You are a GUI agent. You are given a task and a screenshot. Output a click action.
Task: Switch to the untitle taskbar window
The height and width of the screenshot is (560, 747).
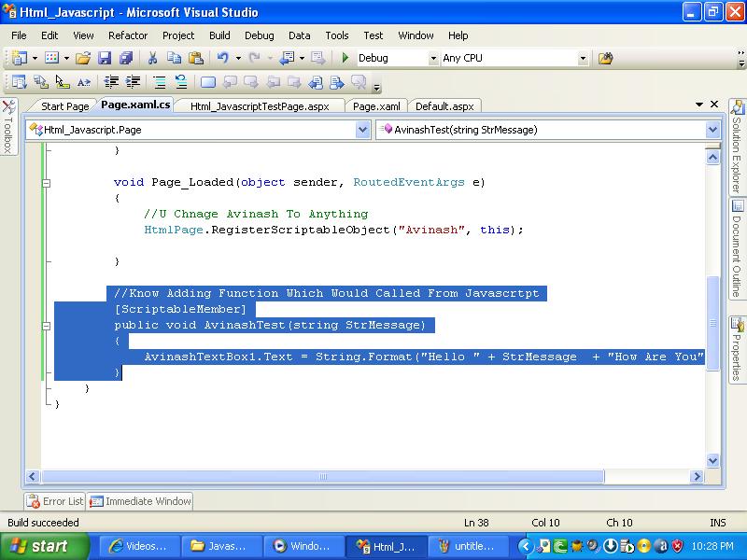pos(468,546)
